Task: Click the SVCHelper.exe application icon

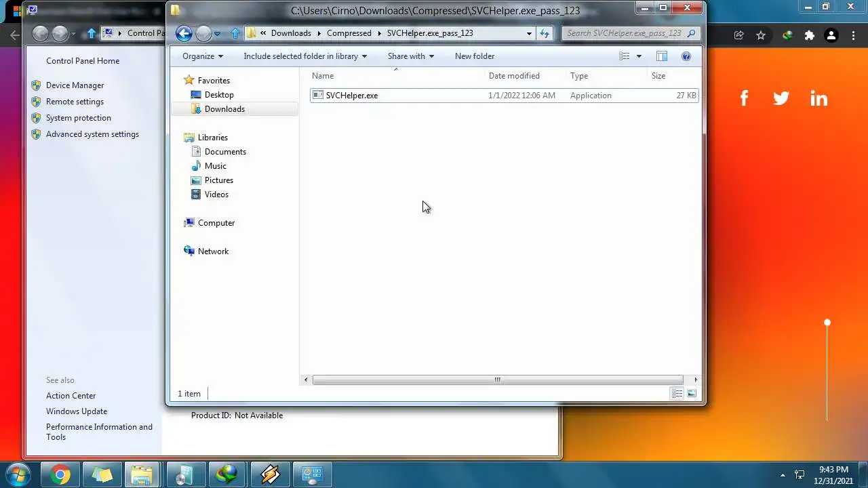Action: click(317, 96)
